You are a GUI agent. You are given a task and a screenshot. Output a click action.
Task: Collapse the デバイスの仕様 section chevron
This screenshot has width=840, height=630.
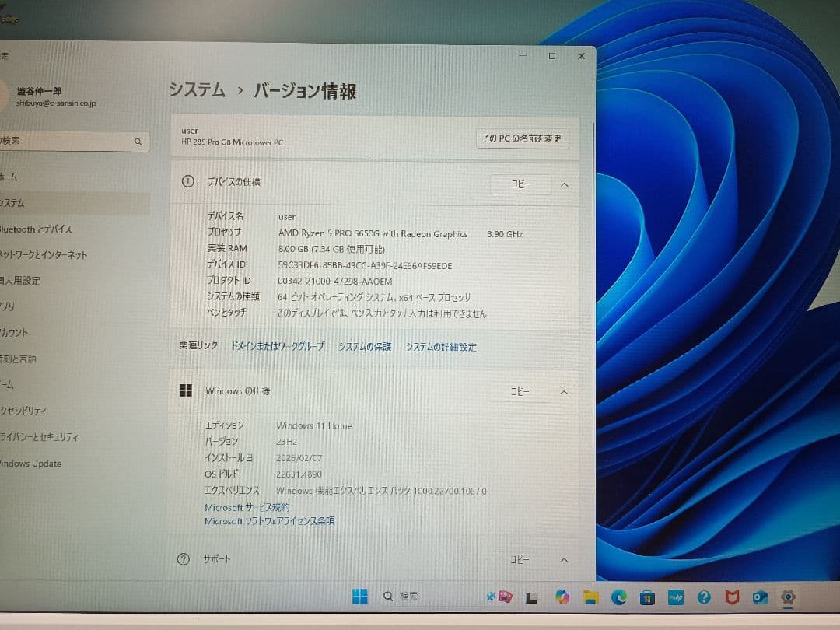pos(564,184)
